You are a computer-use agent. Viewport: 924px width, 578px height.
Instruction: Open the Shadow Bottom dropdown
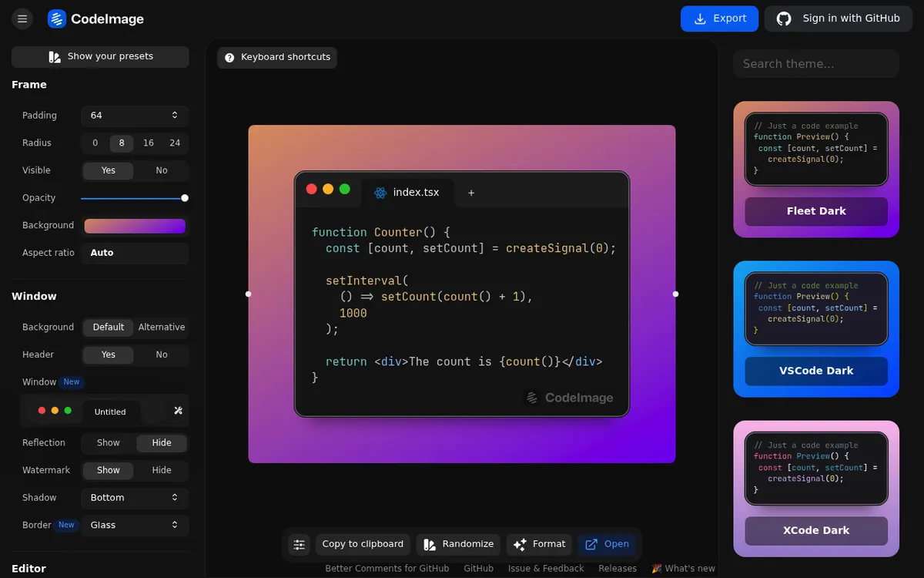tap(135, 498)
